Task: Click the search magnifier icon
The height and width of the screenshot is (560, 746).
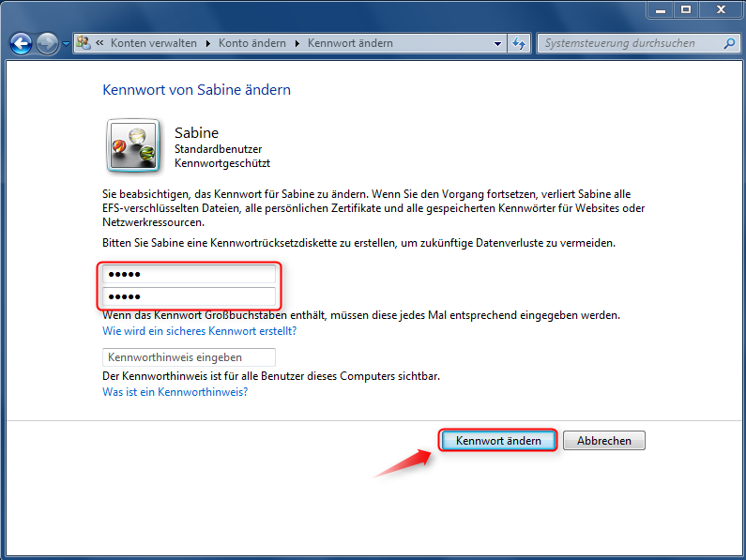Action: 729,44
